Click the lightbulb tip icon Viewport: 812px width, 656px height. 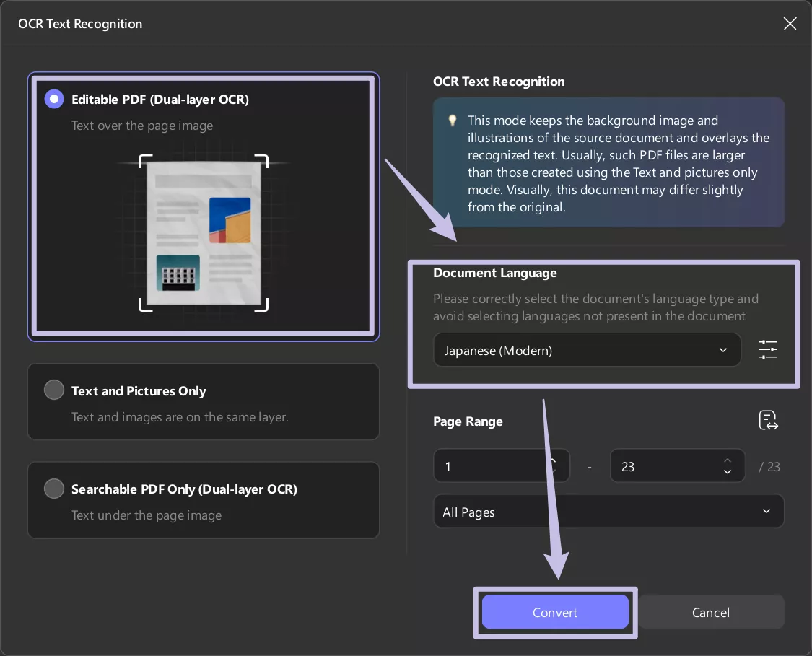[x=453, y=121]
